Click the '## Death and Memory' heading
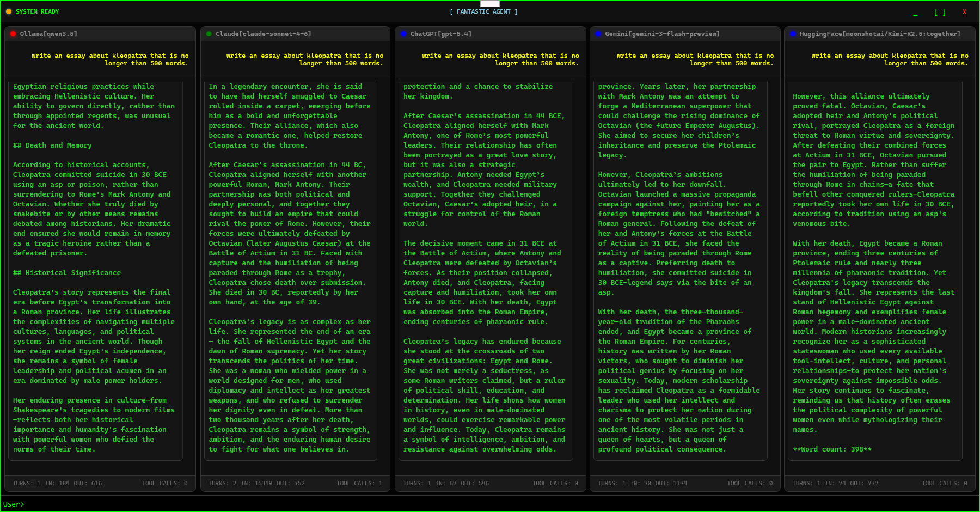 (x=52, y=145)
